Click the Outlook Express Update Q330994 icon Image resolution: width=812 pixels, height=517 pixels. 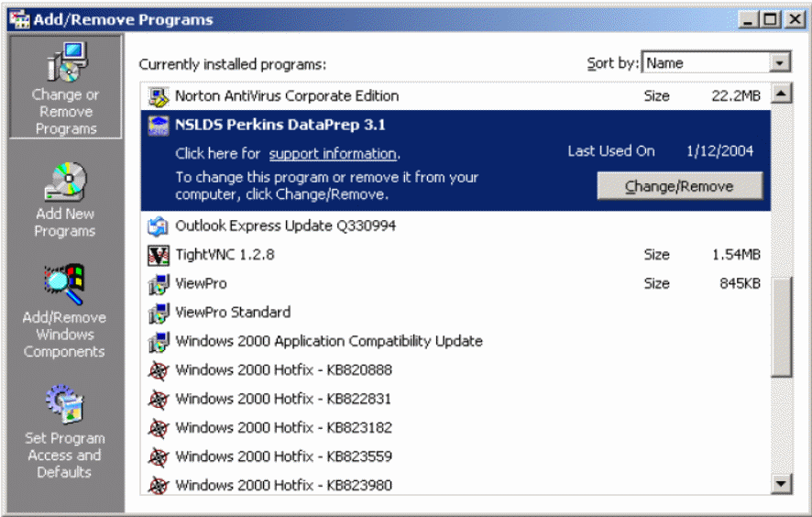(159, 225)
